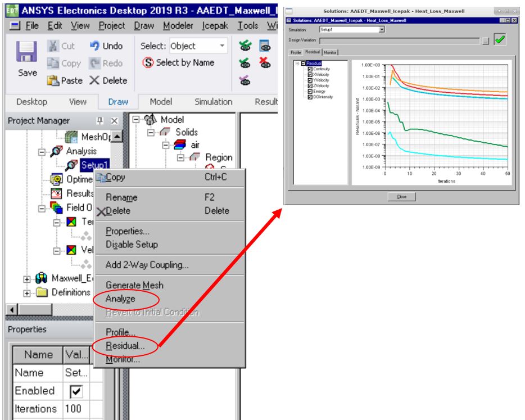The image size is (525, 420).
Task: Toggle the Residual root checkbox
Action: point(304,64)
